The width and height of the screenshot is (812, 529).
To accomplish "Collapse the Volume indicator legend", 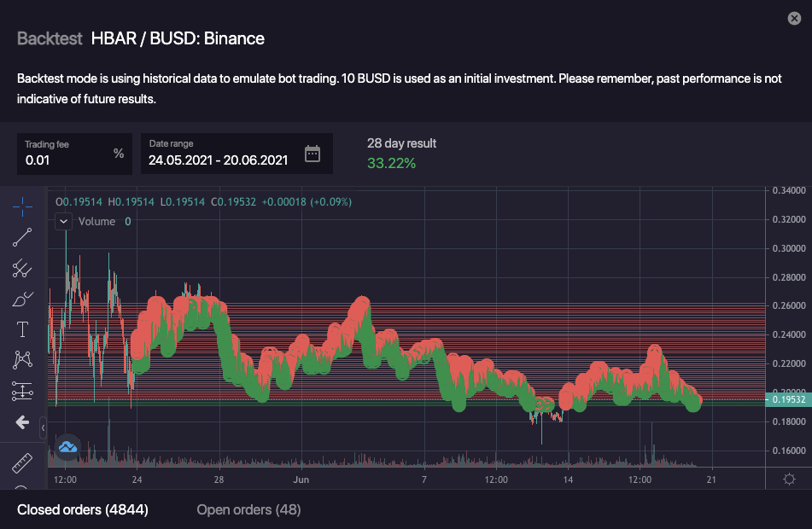I will pyautogui.click(x=63, y=221).
